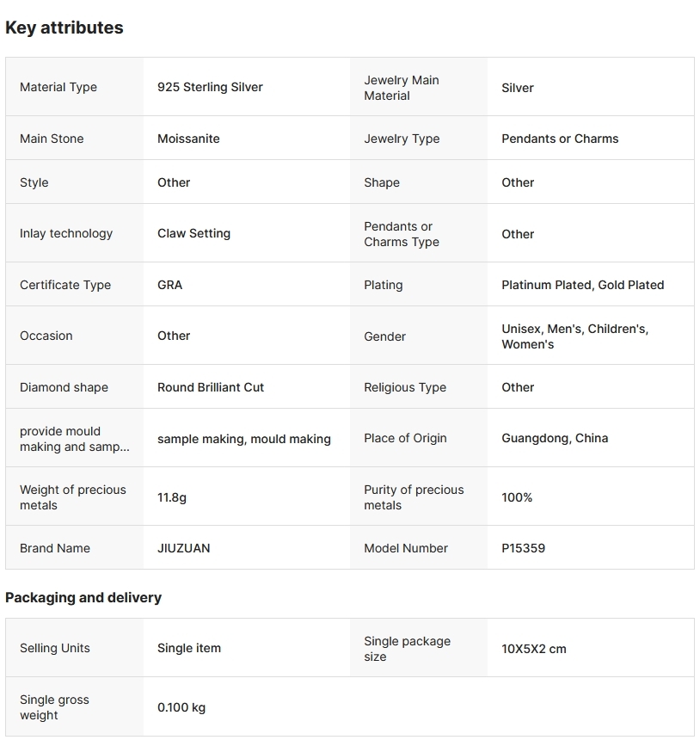The width and height of the screenshot is (700, 740).
Task: Click the Pendants or Charms jewelry type value
Action: 560,139
